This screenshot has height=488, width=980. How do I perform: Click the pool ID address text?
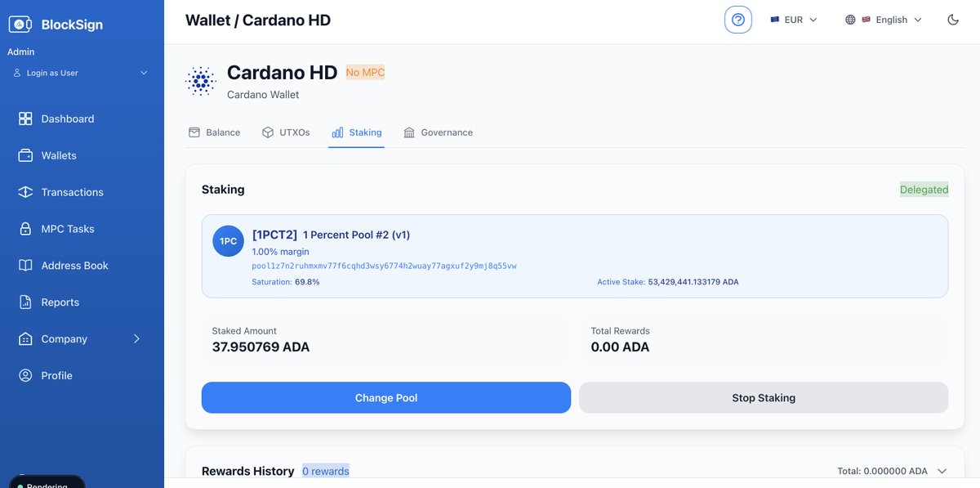384,266
